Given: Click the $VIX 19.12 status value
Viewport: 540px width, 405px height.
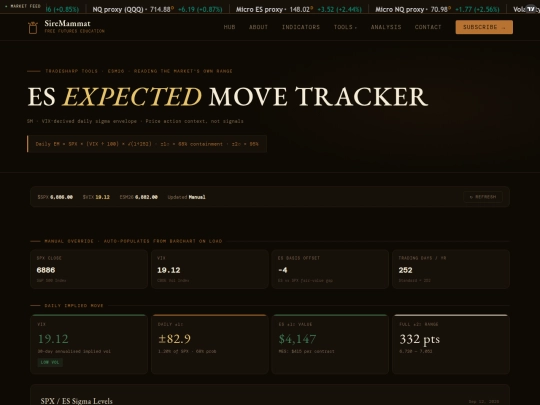Looking at the screenshot, I should pos(96,197).
